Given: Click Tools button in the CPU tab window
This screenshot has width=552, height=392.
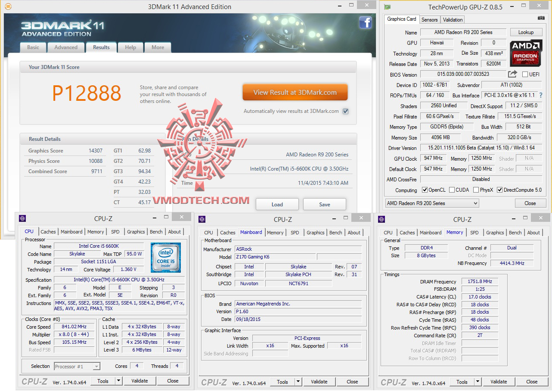Looking at the screenshot, I should click(x=103, y=381).
